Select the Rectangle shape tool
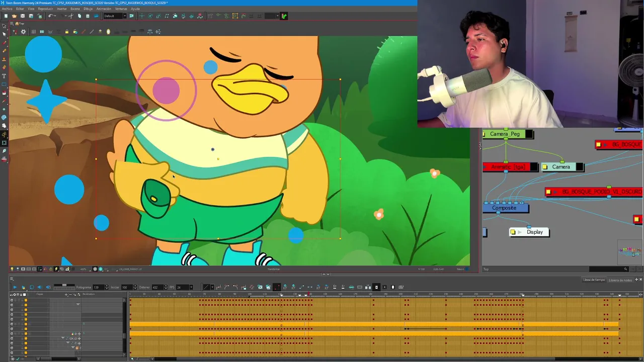Viewport: 644px width, 362px height. point(5,84)
